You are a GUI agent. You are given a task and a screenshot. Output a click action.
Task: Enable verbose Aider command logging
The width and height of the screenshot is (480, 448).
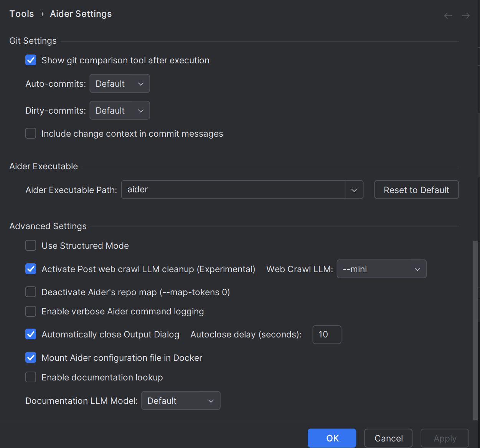pyautogui.click(x=31, y=311)
